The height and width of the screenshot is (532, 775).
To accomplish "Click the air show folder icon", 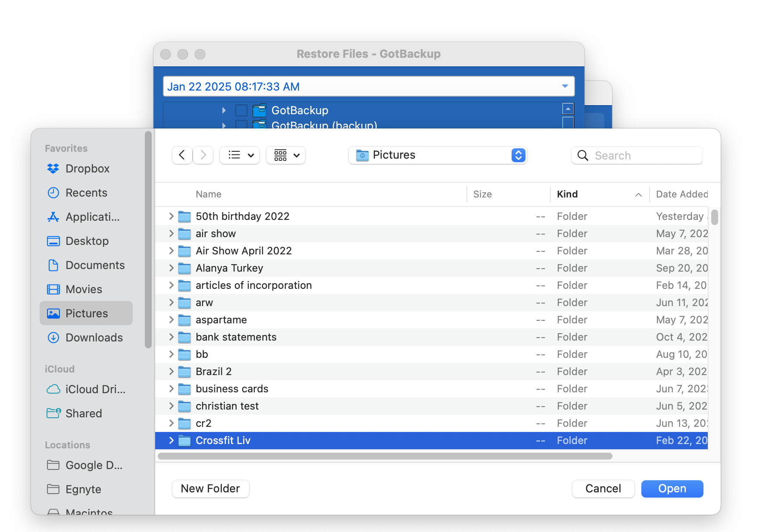I will (x=184, y=234).
